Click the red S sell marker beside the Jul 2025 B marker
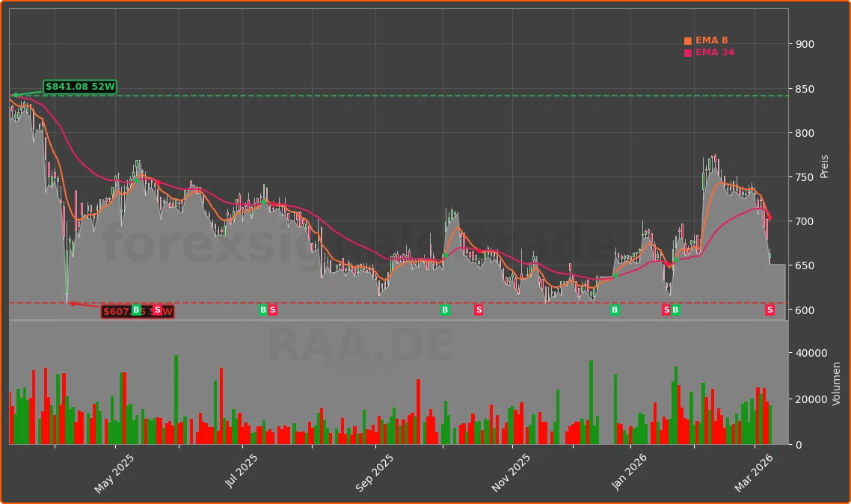Image resolution: width=851 pixels, height=504 pixels. coord(272,309)
